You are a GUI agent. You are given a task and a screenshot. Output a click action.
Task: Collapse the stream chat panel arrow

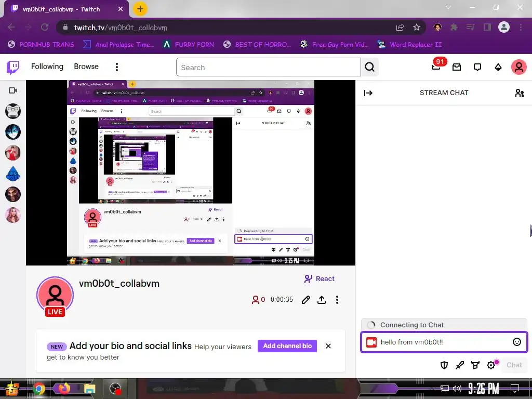(x=368, y=93)
